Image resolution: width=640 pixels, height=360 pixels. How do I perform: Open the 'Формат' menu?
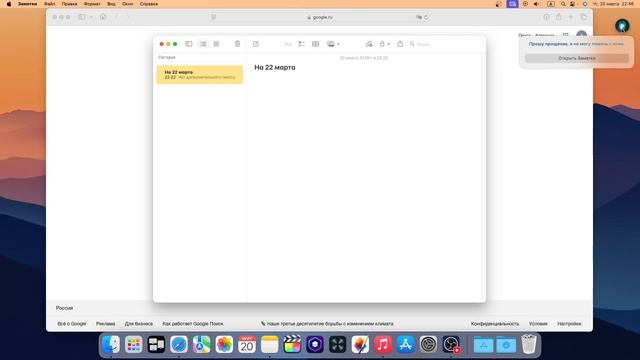92,4
